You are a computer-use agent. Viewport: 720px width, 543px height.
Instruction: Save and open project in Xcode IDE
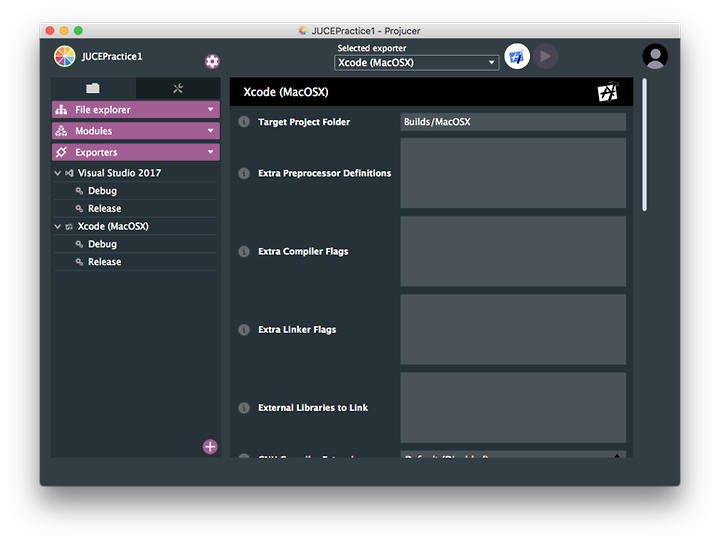[517, 56]
